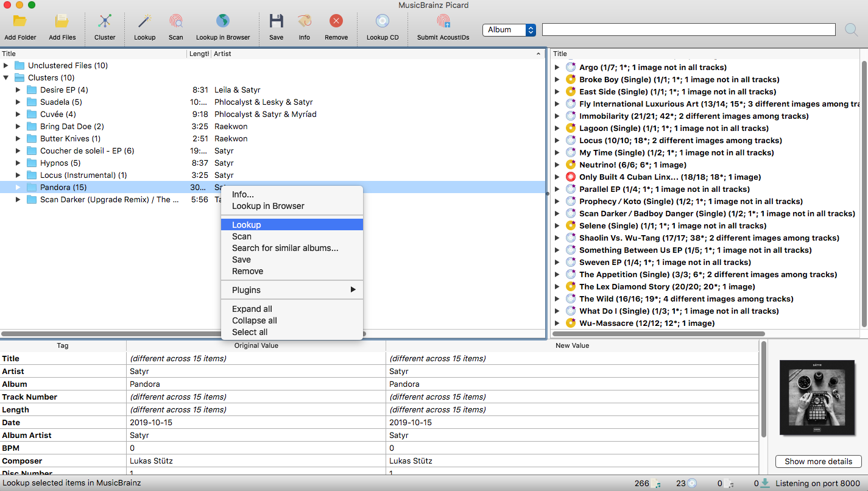Image resolution: width=868 pixels, height=491 pixels.
Task: Click the red Remove toolbar icon
Action: [x=336, y=21]
